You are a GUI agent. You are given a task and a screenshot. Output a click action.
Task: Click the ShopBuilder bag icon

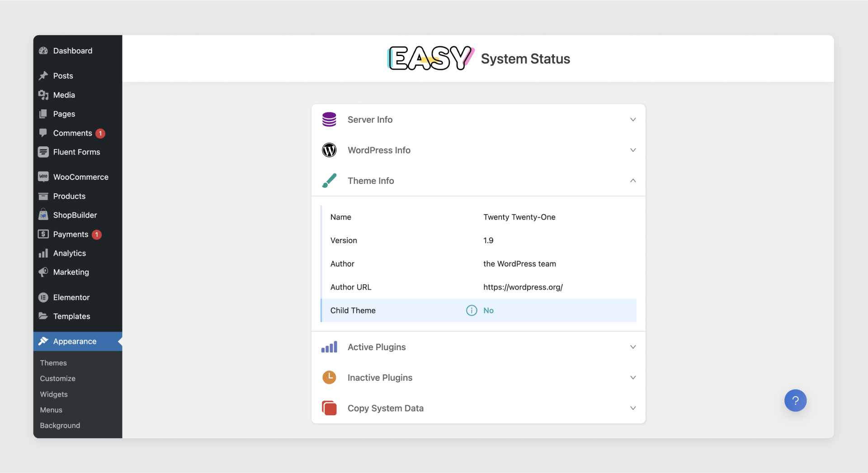(x=43, y=215)
